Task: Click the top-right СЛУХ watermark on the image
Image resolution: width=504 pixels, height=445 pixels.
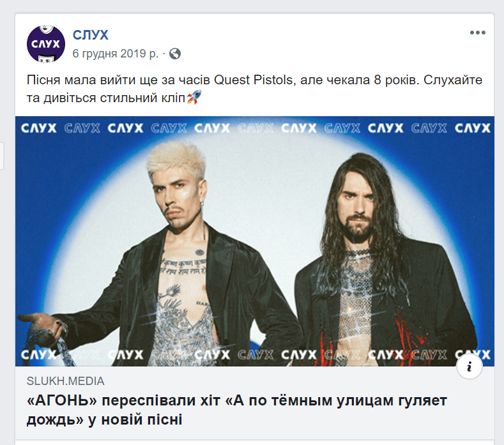Action: [x=473, y=128]
